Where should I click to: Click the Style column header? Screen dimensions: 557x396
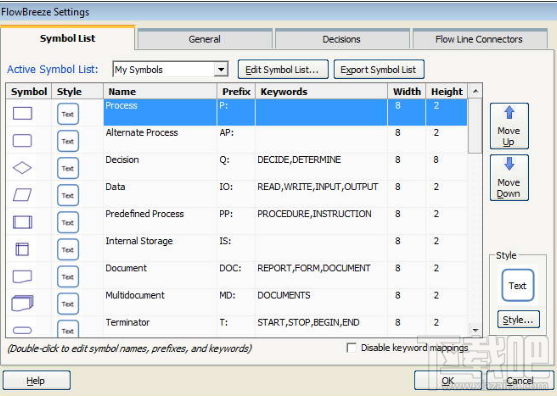[x=77, y=91]
